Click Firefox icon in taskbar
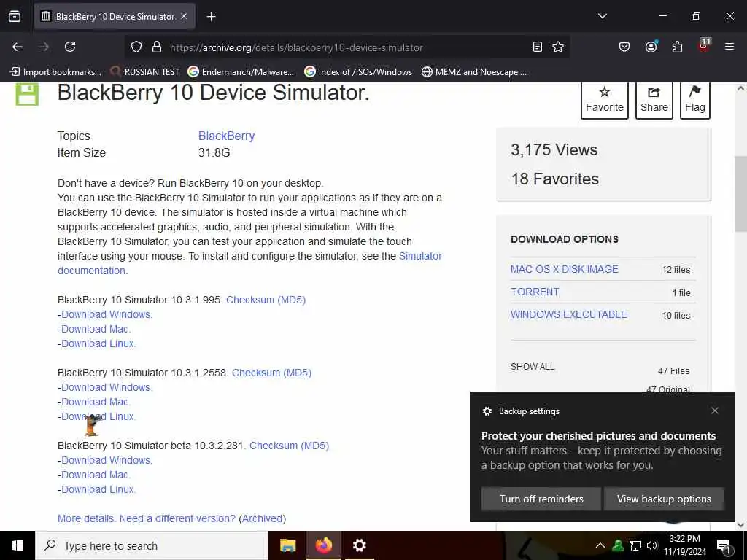 point(323,545)
